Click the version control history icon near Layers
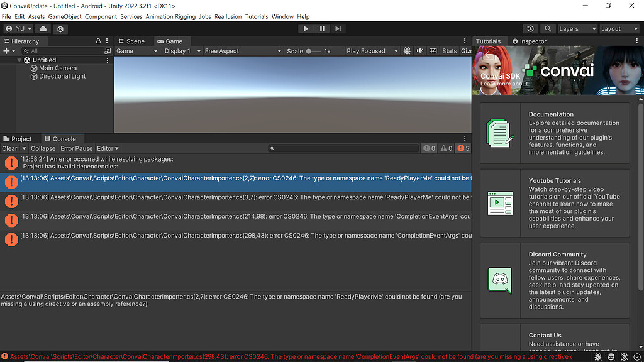Image resolution: width=644 pixels, height=362 pixels. click(x=530, y=28)
